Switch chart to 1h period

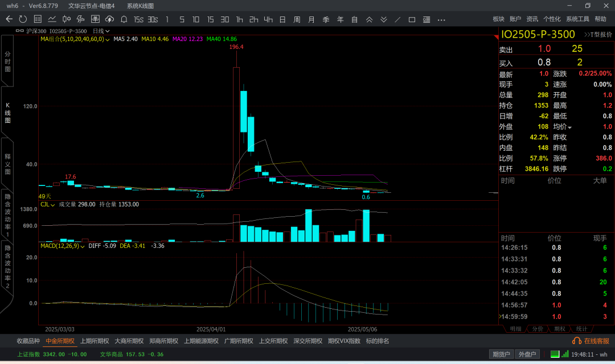tap(239, 19)
